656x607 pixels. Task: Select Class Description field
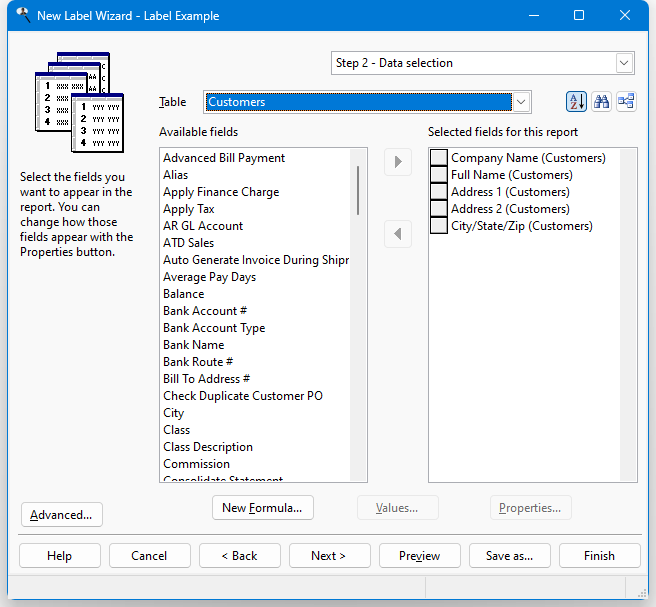click(208, 447)
